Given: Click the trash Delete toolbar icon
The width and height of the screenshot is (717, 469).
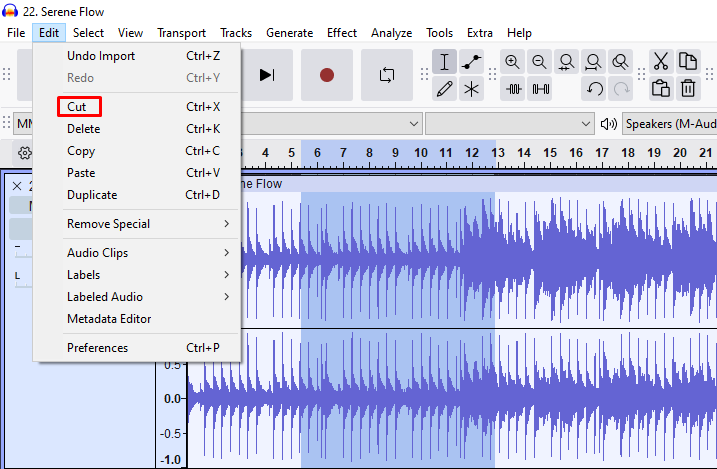Looking at the screenshot, I should pyautogui.click(x=688, y=89).
